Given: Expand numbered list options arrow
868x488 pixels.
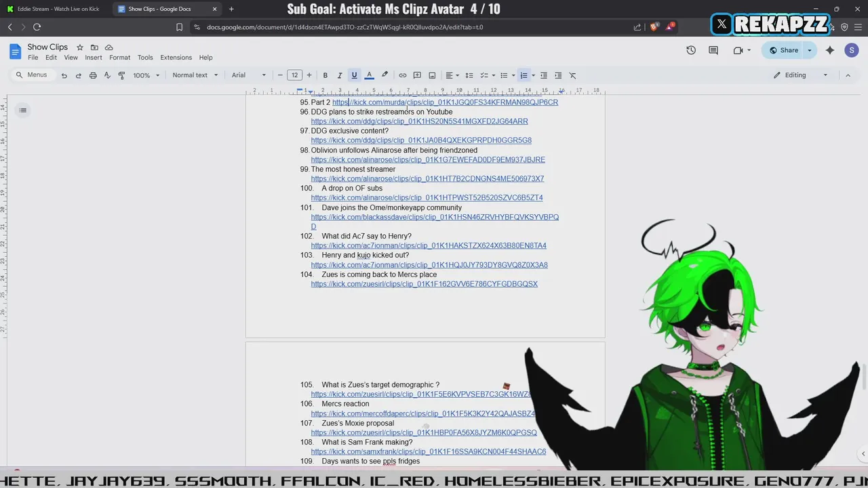Looking at the screenshot, I should point(533,75).
